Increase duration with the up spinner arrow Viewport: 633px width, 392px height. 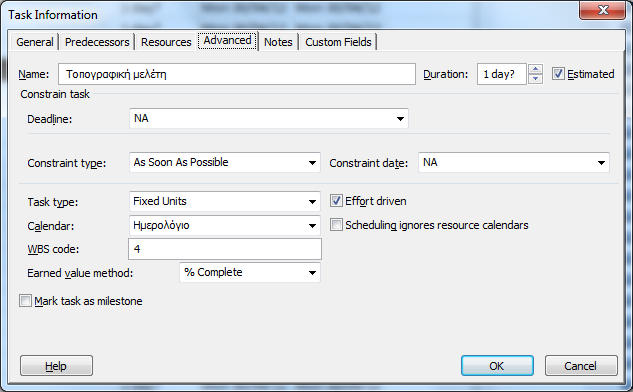pos(535,69)
